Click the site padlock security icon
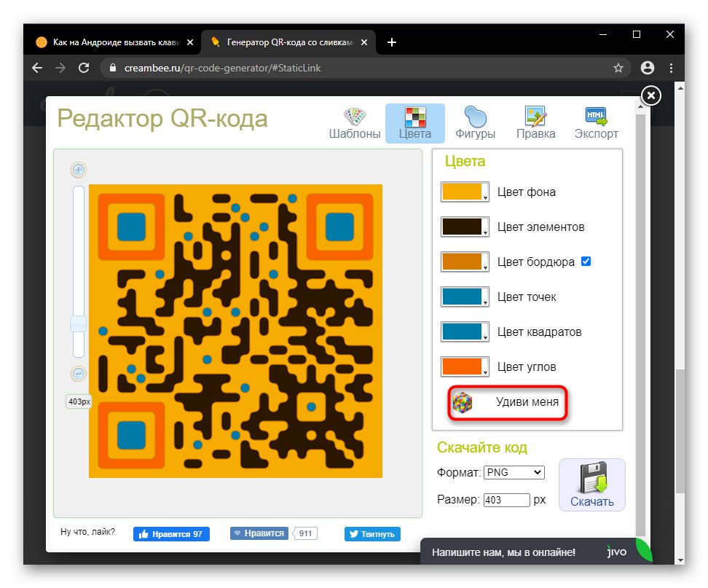 [x=113, y=68]
